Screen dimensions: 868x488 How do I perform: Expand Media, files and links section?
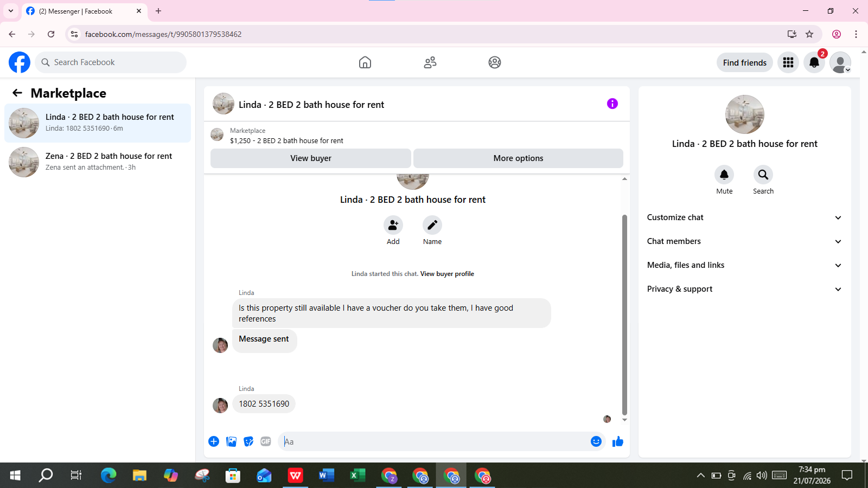click(744, 265)
